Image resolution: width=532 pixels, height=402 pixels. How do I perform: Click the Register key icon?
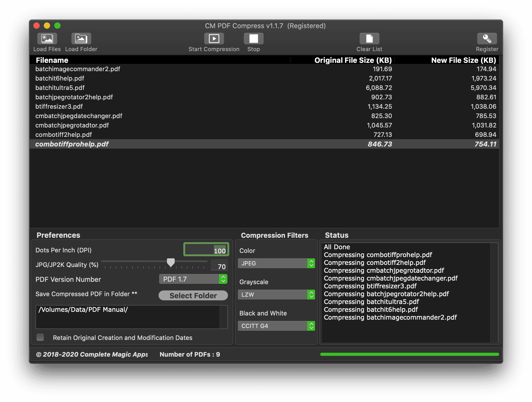click(487, 39)
